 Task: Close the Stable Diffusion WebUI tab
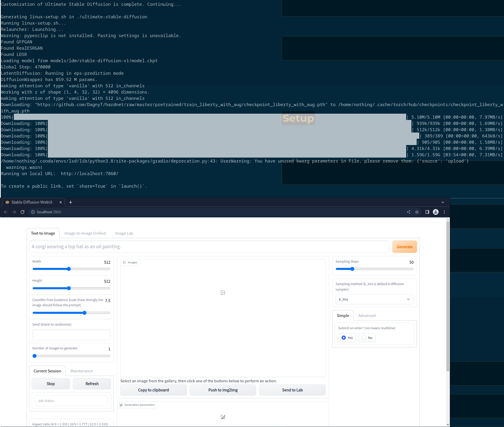pos(61,202)
